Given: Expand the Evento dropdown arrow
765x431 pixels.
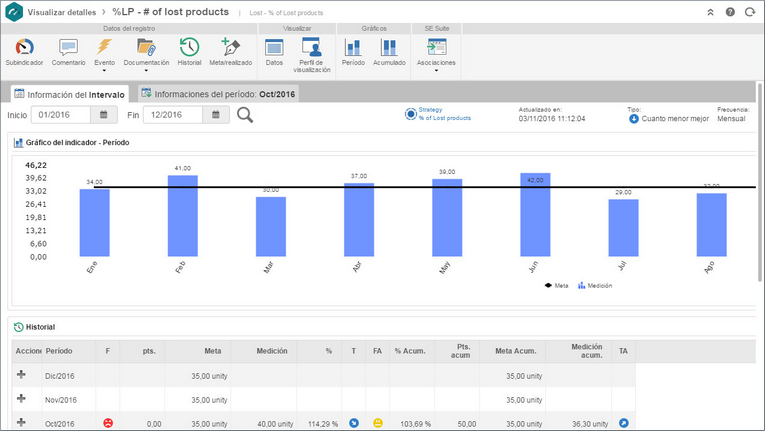Looking at the screenshot, I should 104,71.
